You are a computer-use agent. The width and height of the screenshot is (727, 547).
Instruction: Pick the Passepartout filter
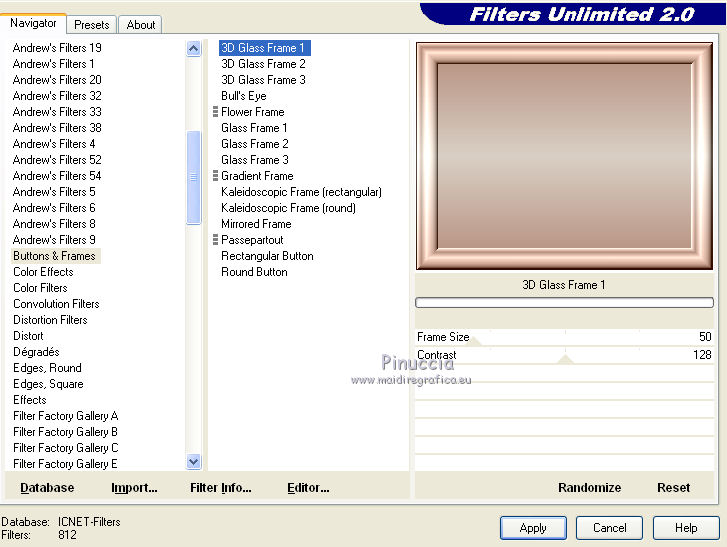tap(252, 240)
